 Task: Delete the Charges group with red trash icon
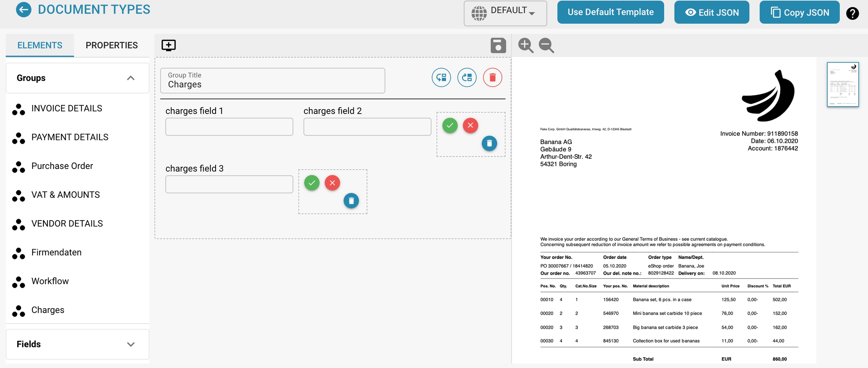coord(492,78)
